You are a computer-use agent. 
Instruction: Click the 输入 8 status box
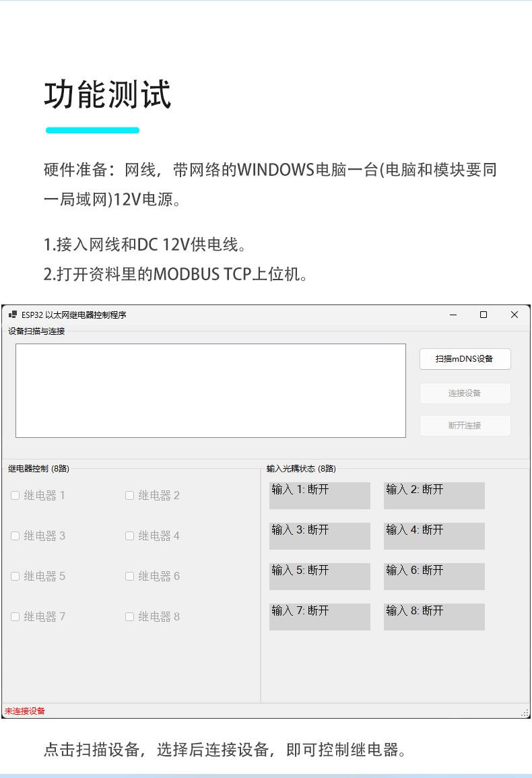point(434,616)
